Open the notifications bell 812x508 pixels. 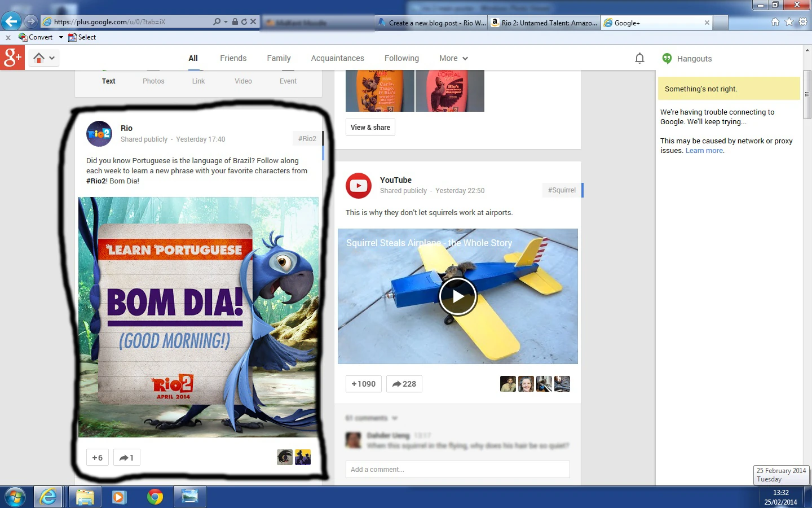[x=639, y=58]
